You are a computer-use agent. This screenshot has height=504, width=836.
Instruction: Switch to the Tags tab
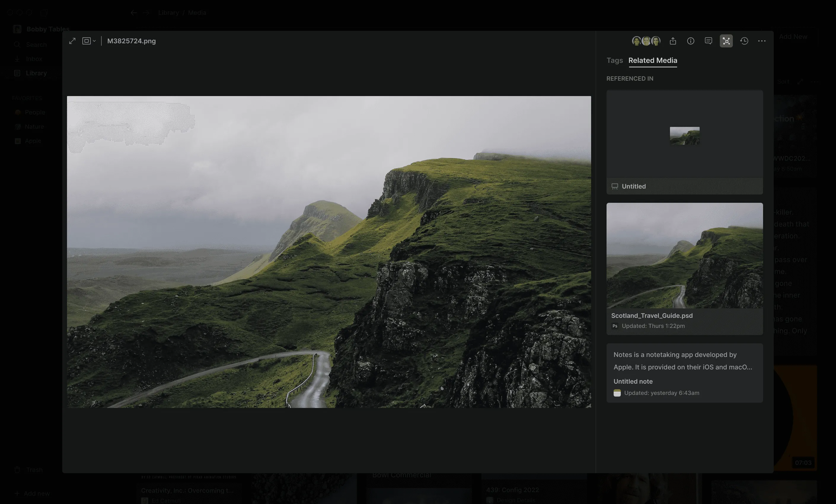click(615, 60)
